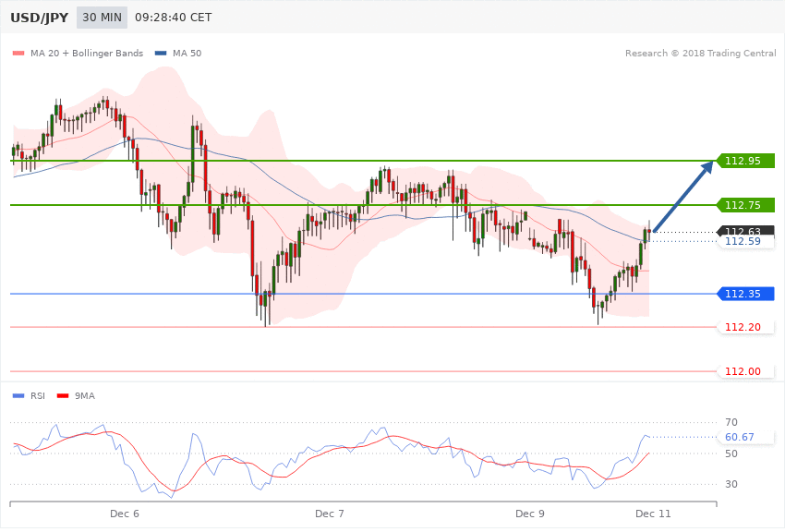
Task: Click the MA 20 + Bollinger Bands legend swatch
Action: coord(18,53)
